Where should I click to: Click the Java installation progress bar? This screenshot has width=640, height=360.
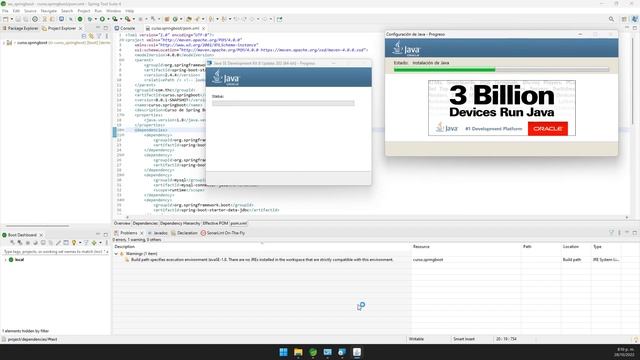tap(501, 70)
